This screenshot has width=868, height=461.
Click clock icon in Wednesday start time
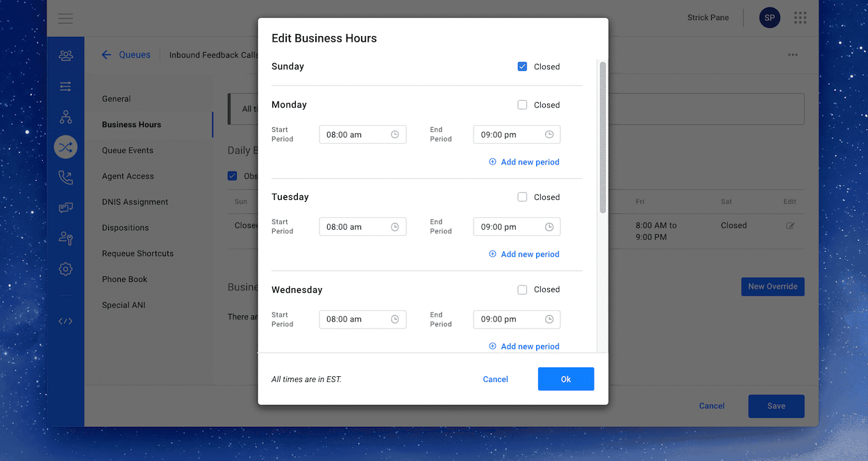click(395, 319)
